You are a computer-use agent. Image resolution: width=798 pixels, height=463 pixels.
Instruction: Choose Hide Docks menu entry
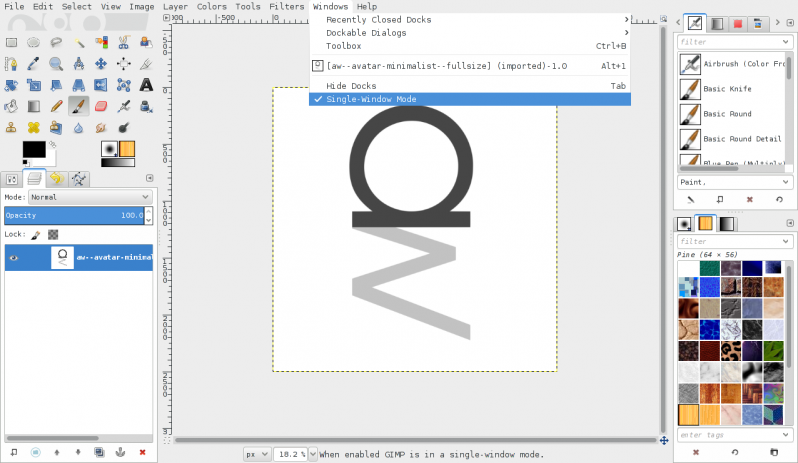coord(470,86)
